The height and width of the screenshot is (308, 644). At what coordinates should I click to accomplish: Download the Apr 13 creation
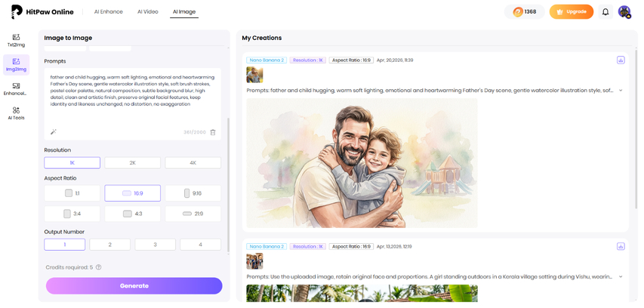(621, 246)
